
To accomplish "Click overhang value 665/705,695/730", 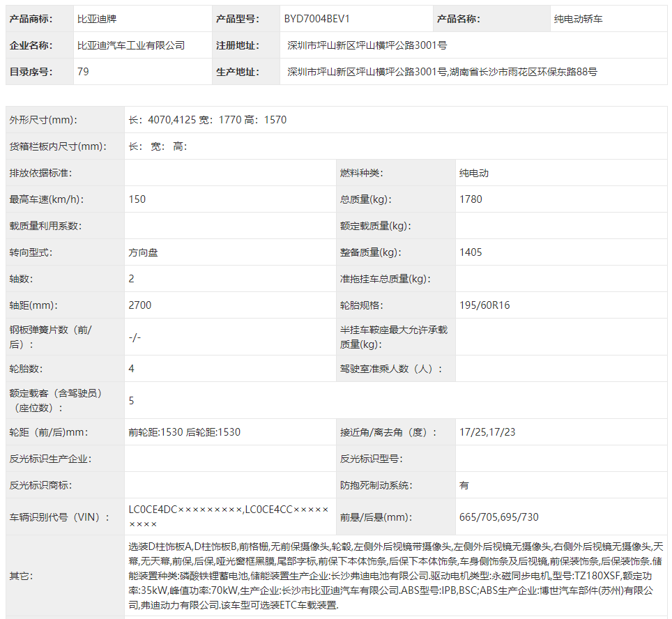I will point(499,517).
